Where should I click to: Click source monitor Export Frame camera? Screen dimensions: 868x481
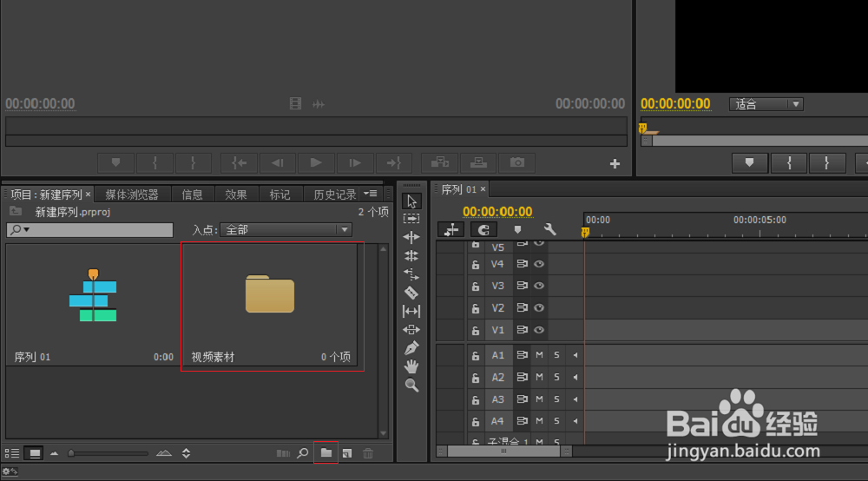click(517, 162)
